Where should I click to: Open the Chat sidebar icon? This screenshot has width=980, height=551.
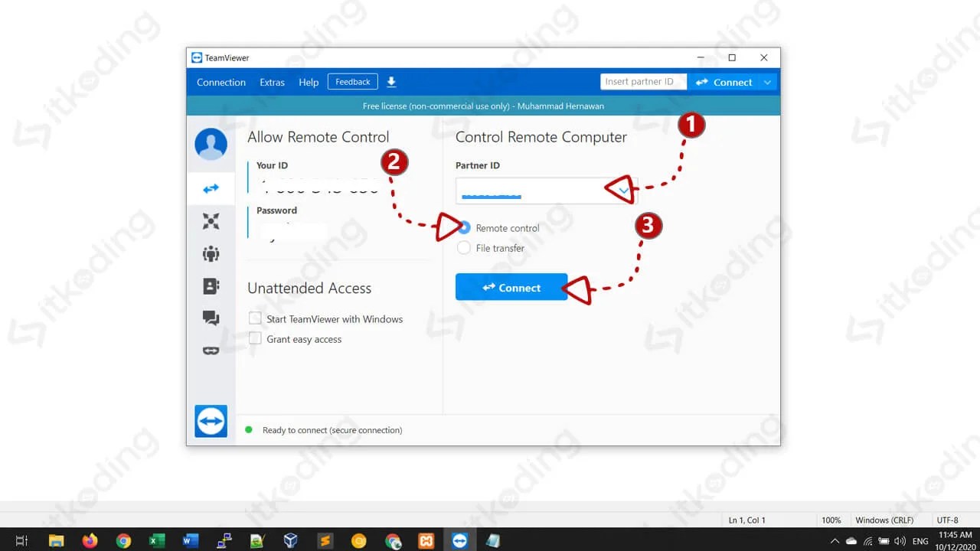211,318
